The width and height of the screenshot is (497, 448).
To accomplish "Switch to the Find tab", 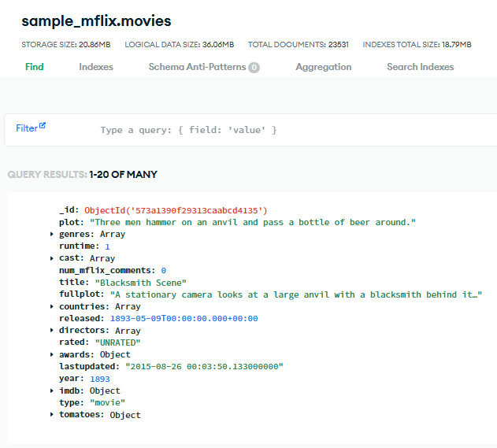I will (35, 67).
